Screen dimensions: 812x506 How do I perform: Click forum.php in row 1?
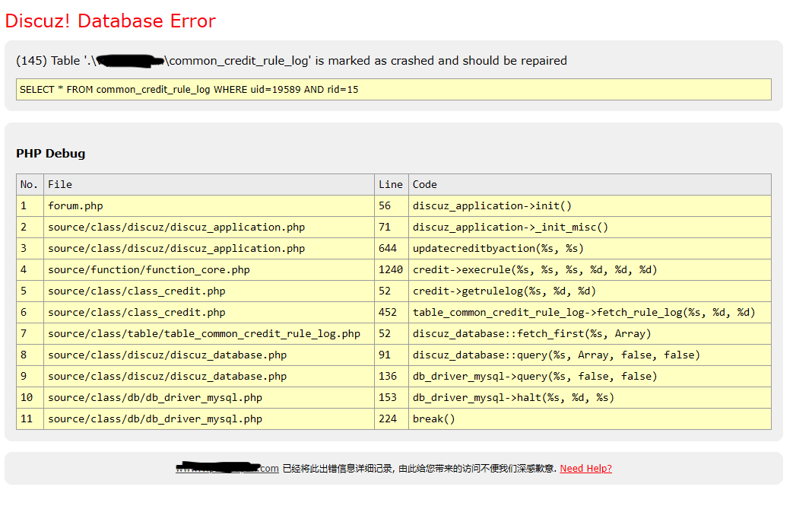(75, 205)
